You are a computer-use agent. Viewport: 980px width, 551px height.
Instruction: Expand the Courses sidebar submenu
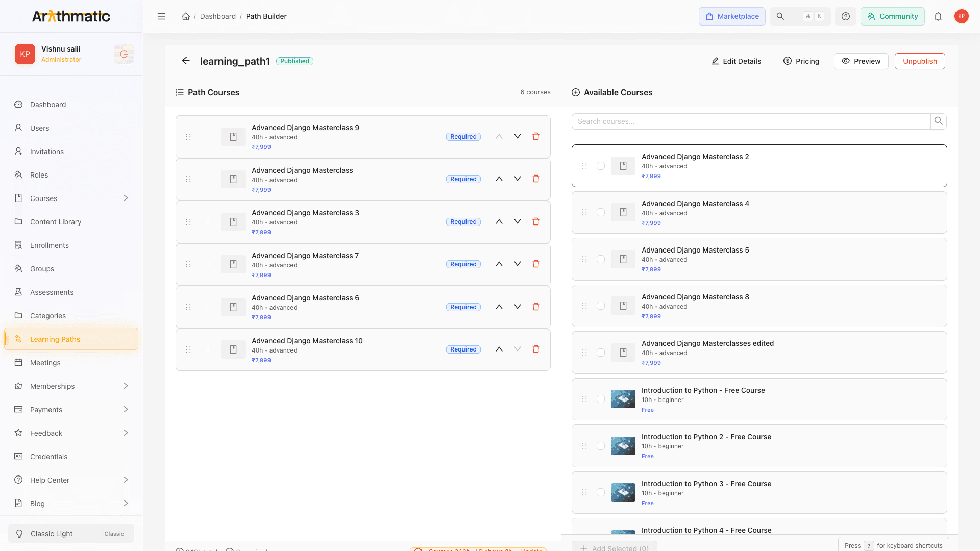click(126, 198)
